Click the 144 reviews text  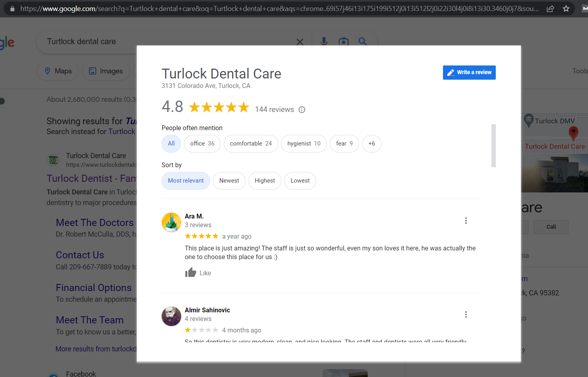274,110
